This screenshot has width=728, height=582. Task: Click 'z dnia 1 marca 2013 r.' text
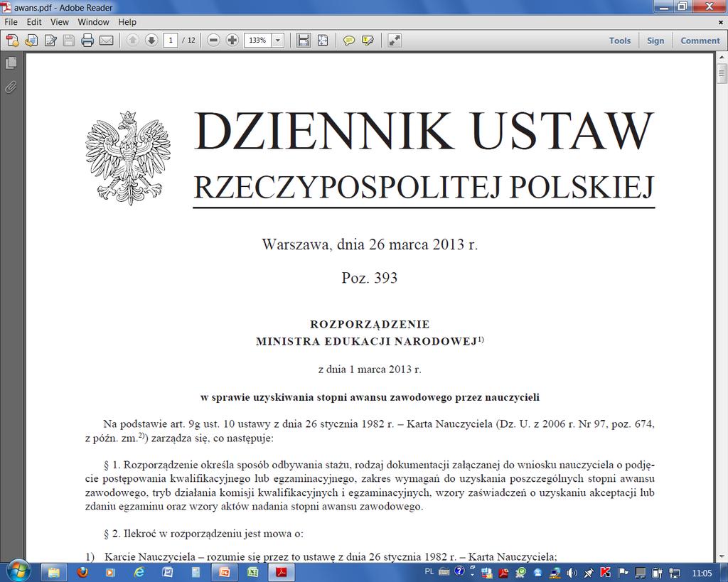click(x=370, y=370)
